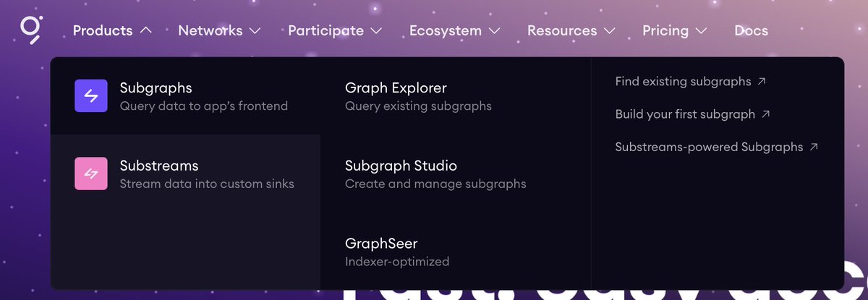Image resolution: width=868 pixels, height=300 pixels.
Task: Open the Participate menu label
Action: point(325,30)
